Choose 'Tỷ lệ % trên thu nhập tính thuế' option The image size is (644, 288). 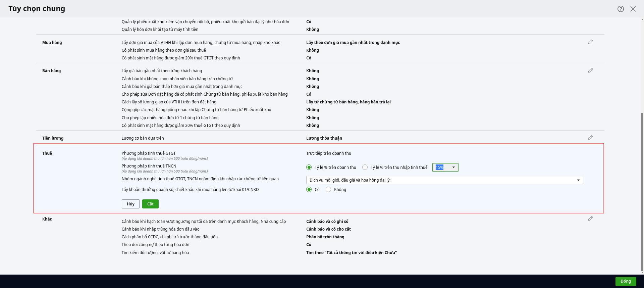click(365, 167)
